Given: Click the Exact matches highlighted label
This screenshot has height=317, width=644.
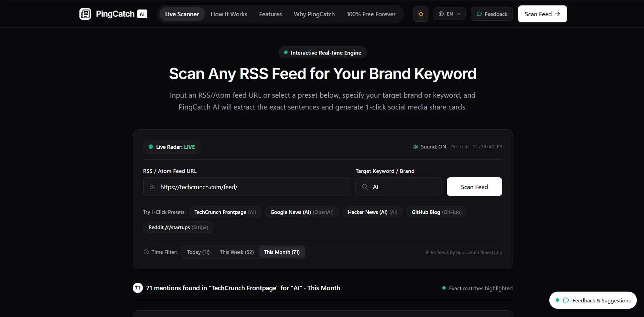Looking at the screenshot, I should pyautogui.click(x=481, y=288).
